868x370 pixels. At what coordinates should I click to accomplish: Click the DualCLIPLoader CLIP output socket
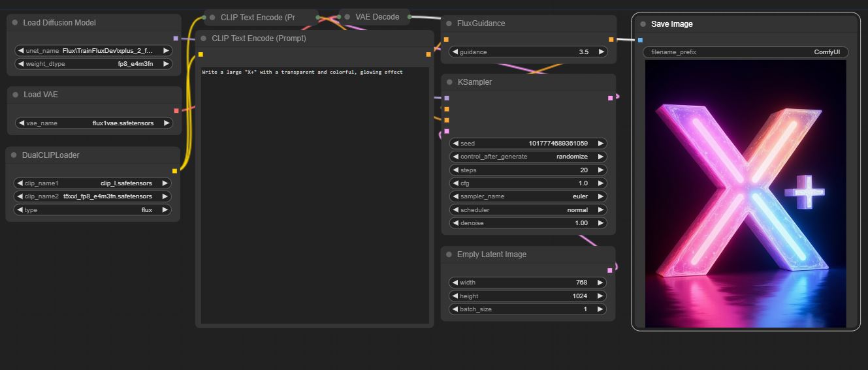point(174,171)
